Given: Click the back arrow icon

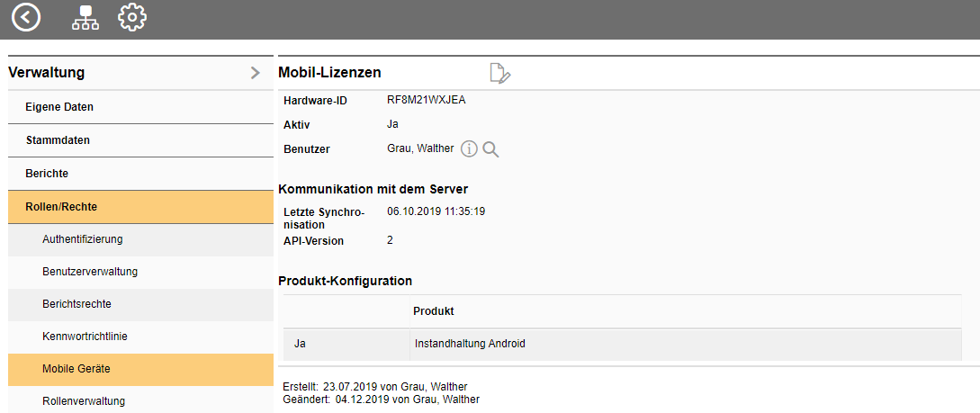Looking at the screenshot, I should tap(26, 17).
